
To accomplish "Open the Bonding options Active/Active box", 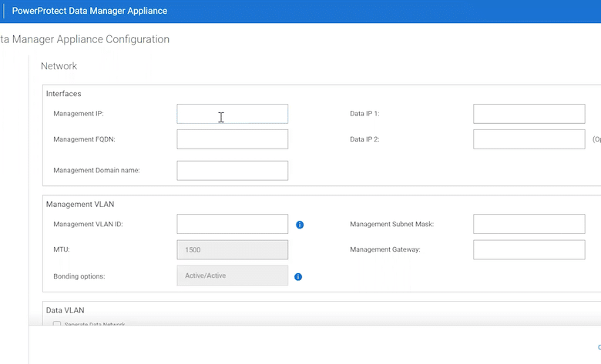I will click(x=232, y=276).
